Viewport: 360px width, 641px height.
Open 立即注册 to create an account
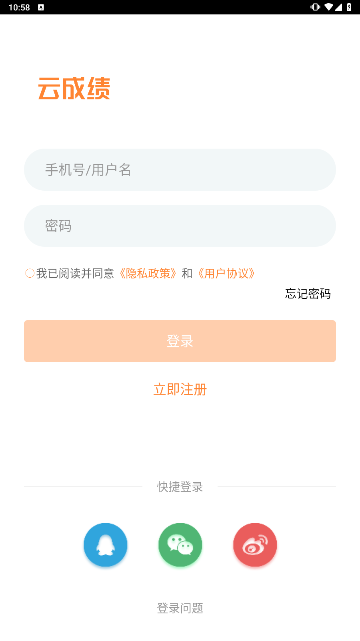[180, 389]
